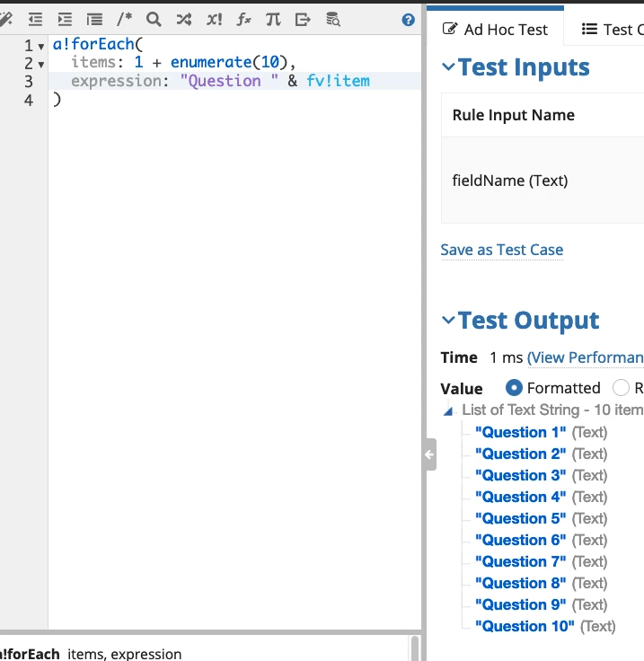Toggle comment with the /* icon

pos(124,20)
